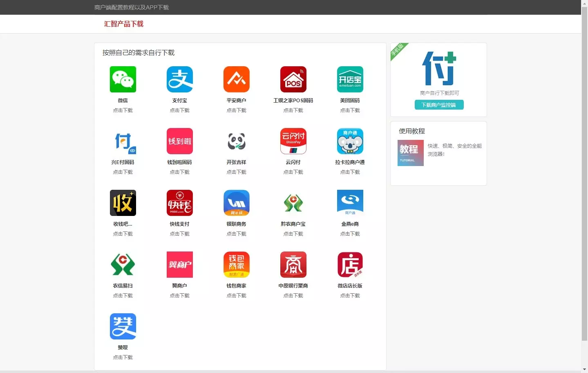Screen dimensions: 588x373
Task: Open the 钱到啦固码 pink icon
Action: click(179, 141)
